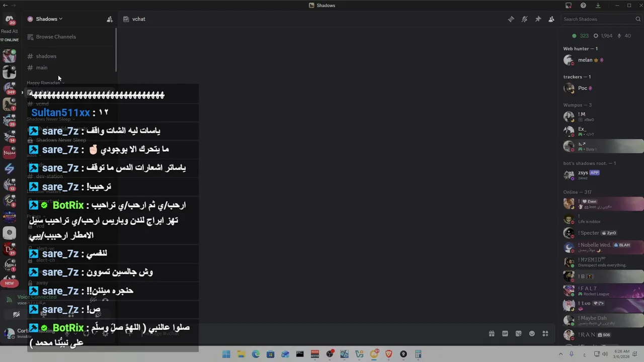Open pinned messages with the pin icon

(538, 19)
